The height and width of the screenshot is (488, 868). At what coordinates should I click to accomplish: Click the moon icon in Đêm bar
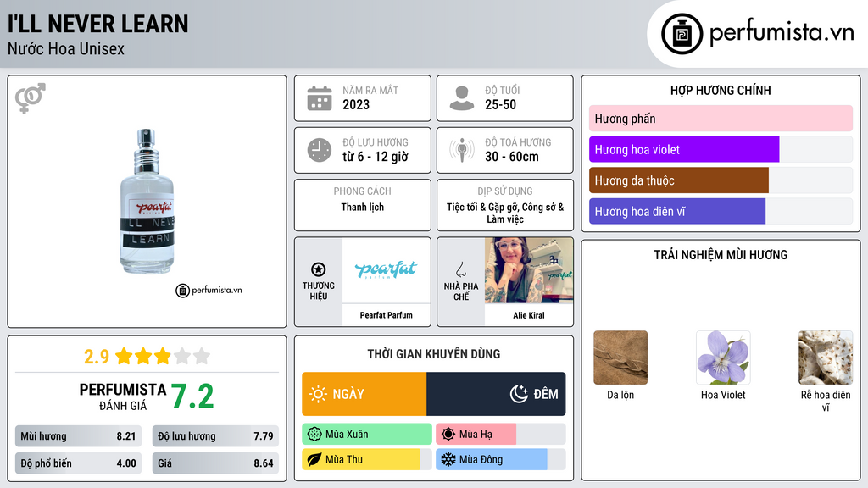(519, 394)
